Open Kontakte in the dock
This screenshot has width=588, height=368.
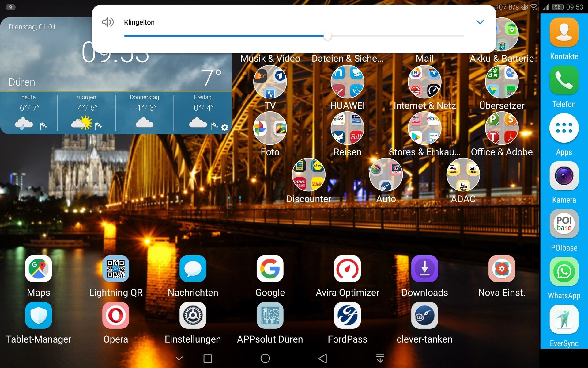(x=564, y=32)
